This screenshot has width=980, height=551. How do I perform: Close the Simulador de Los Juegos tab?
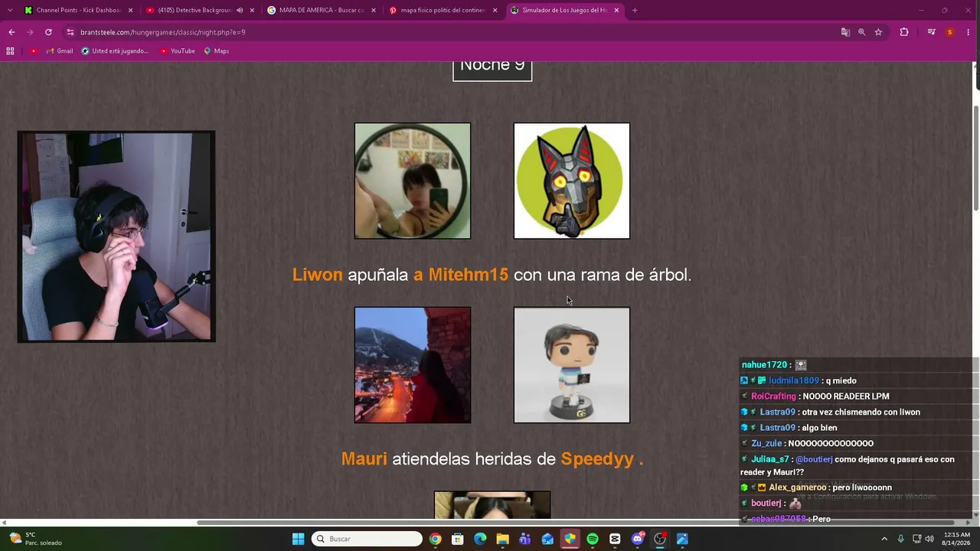coord(616,10)
